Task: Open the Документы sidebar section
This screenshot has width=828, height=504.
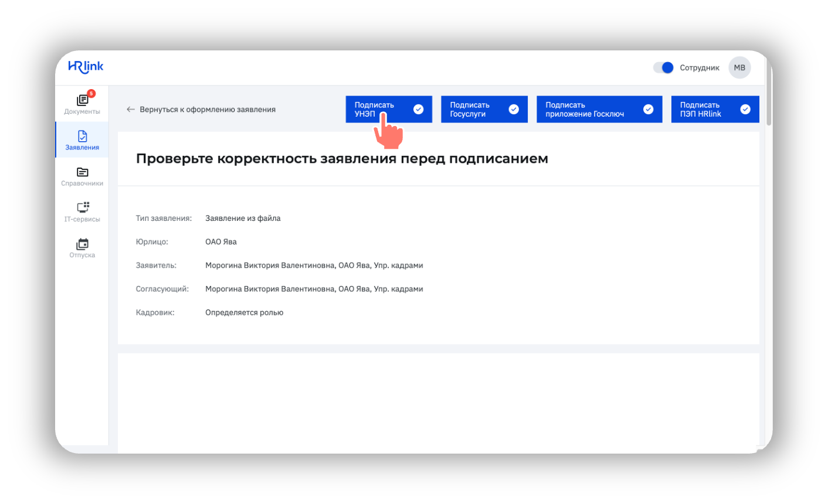Action: [82, 104]
